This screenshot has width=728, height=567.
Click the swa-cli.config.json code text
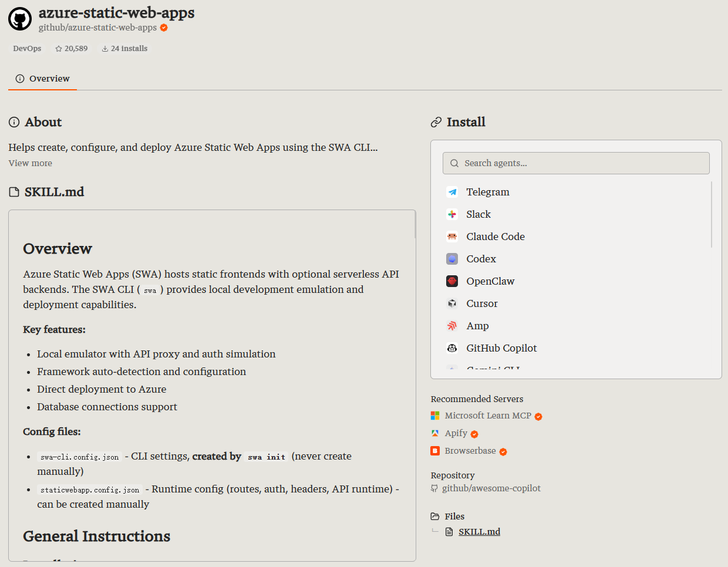coord(79,457)
